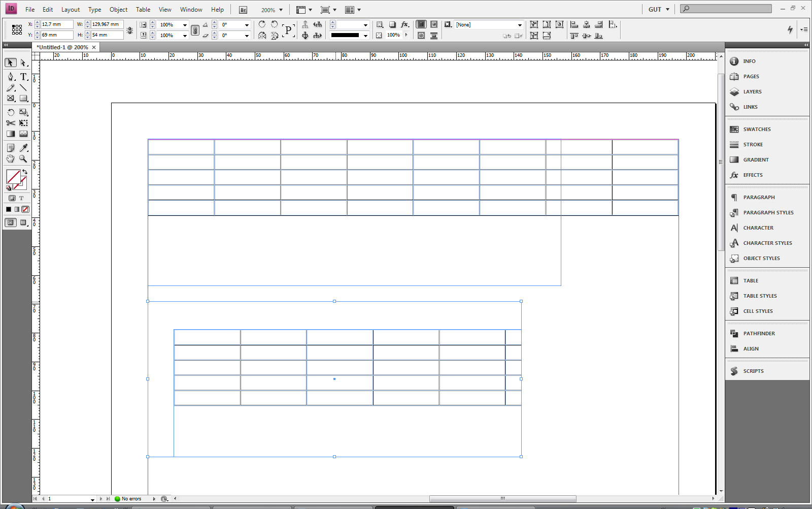Select the Note tool

pos(11,148)
